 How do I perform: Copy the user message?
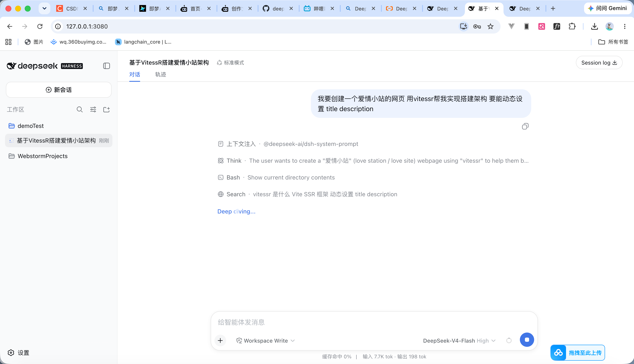tap(525, 126)
